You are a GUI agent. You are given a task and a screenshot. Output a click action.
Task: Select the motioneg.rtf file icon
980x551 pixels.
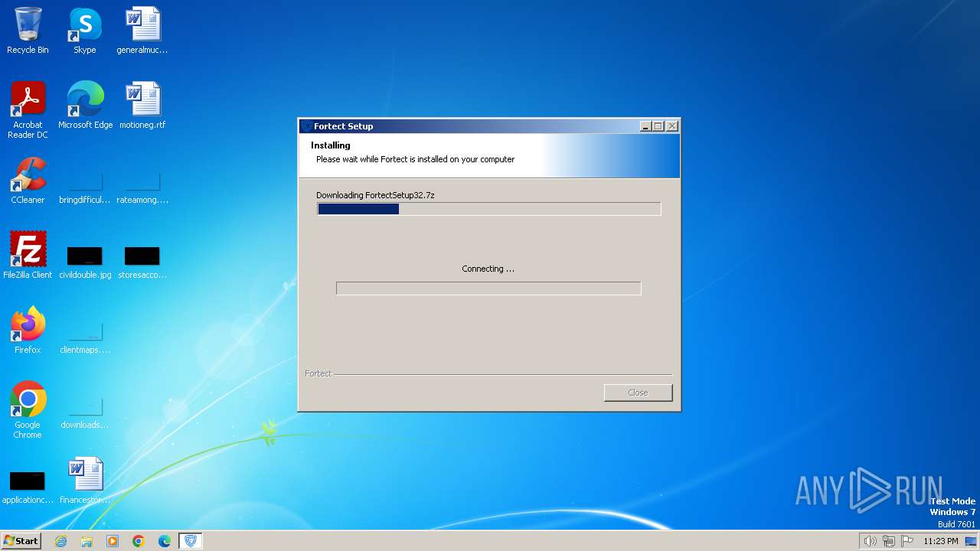coord(142,106)
